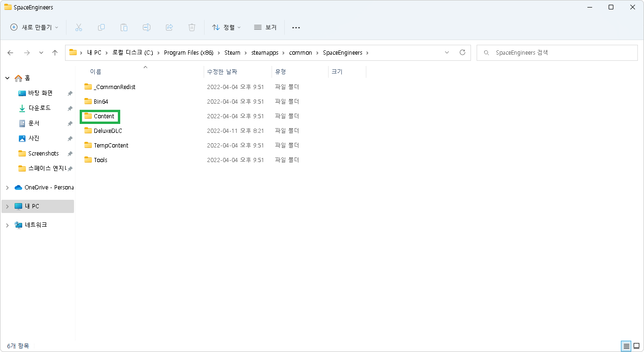Select 문서 in navigation pane
Image resolution: width=644 pixels, height=352 pixels.
pyautogui.click(x=34, y=123)
